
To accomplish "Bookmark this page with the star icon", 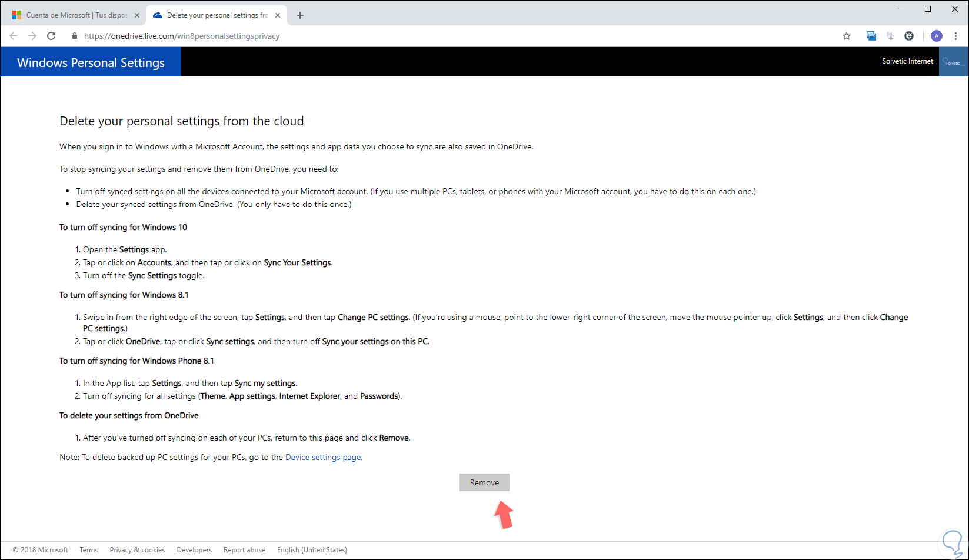I will (x=847, y=36).
